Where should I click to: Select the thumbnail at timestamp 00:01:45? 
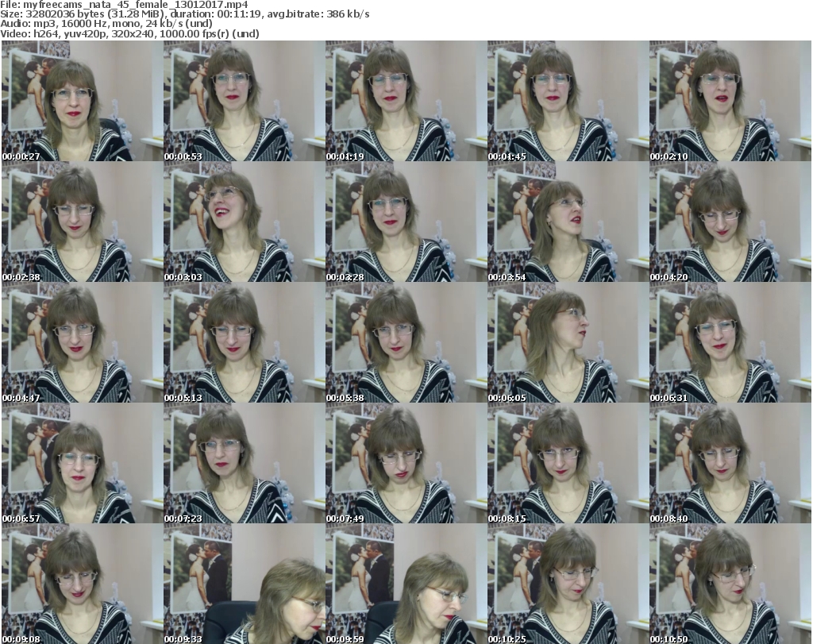click(568, 101)
